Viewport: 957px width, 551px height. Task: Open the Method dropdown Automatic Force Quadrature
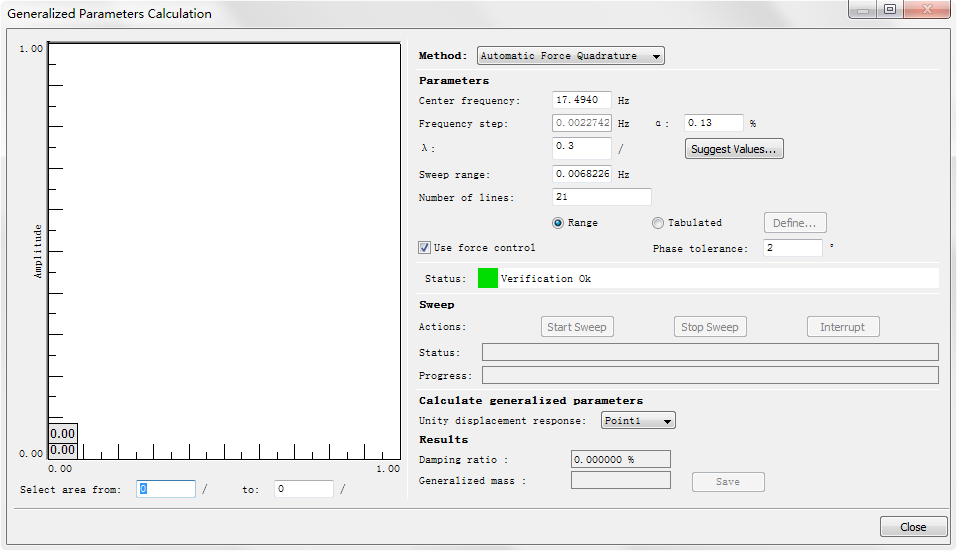coord(570,56)
